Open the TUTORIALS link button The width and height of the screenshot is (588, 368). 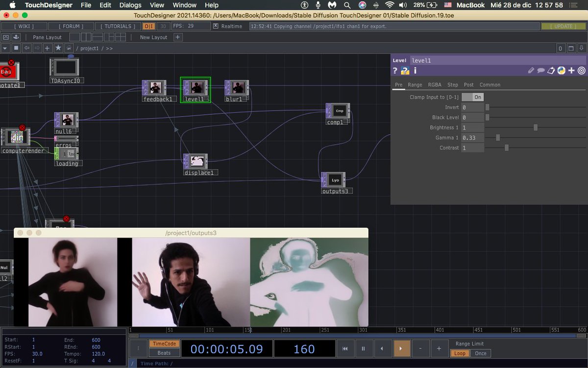[115, 26]
